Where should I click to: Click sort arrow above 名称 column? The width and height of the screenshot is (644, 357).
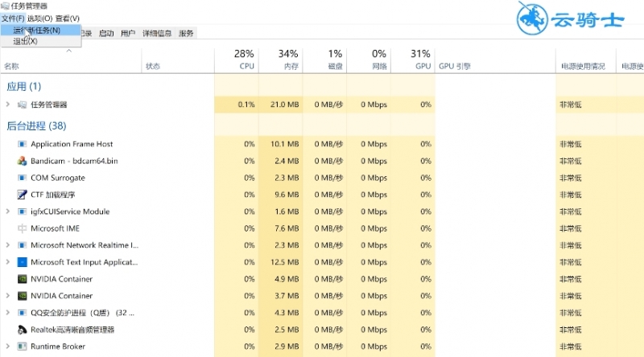coord(69,51)
